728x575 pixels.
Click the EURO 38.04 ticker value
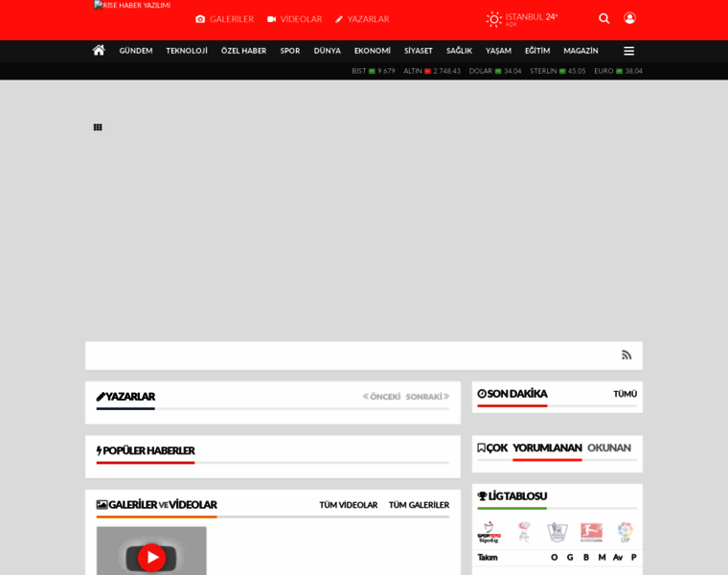[x=618, y=71]
